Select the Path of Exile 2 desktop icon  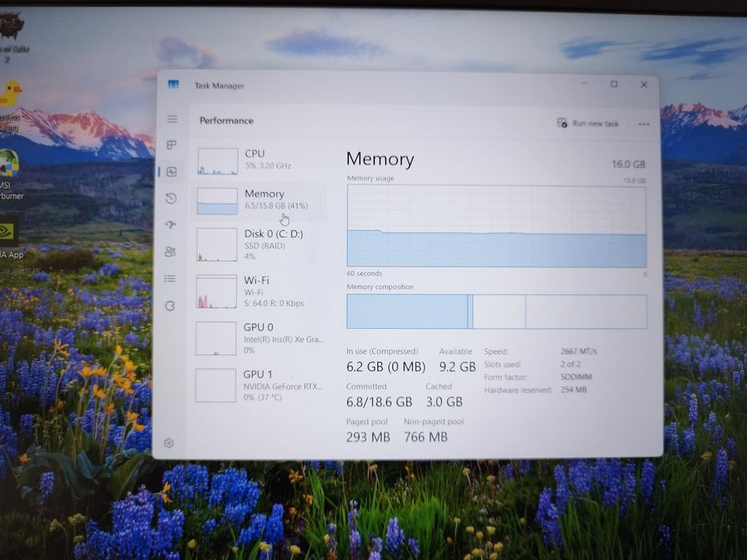click(11, 38)
